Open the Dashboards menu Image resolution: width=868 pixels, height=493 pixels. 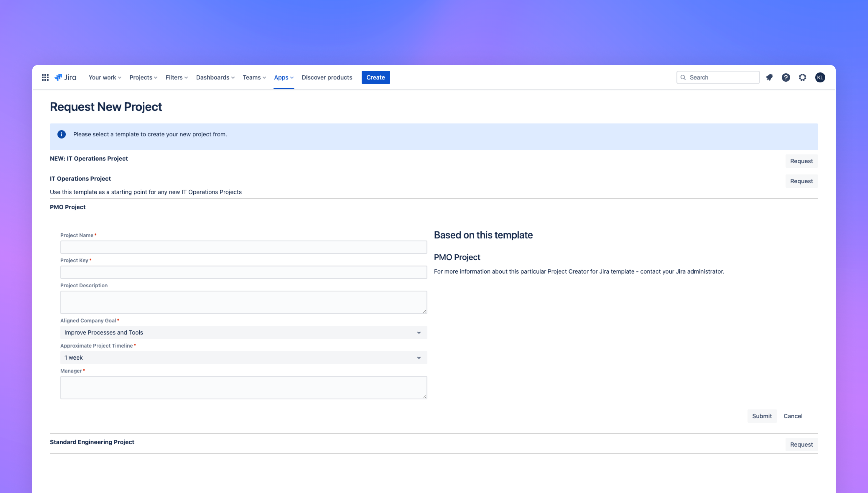click(x=215, y=78)
